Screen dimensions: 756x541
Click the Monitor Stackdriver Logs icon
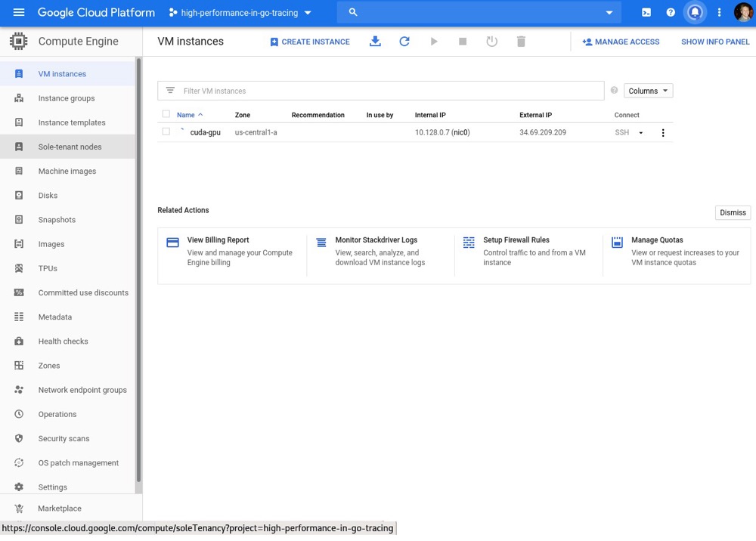[x=321, y=243]
